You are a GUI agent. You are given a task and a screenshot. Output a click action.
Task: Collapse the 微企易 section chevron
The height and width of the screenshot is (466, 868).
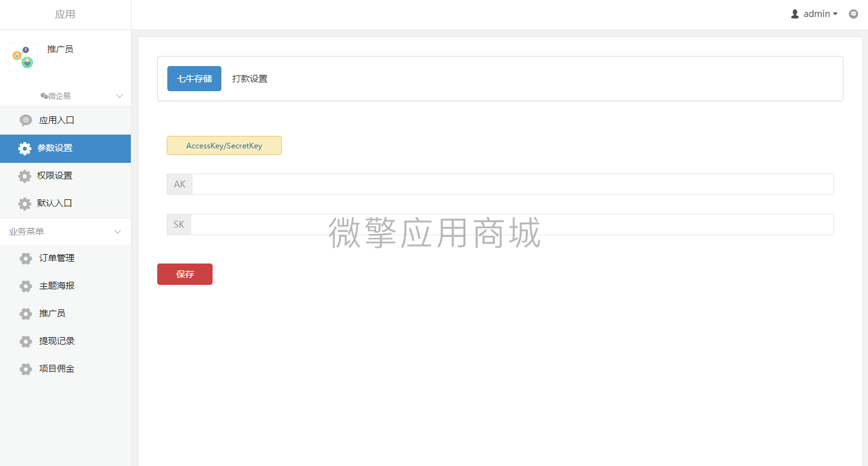[119, 96]
